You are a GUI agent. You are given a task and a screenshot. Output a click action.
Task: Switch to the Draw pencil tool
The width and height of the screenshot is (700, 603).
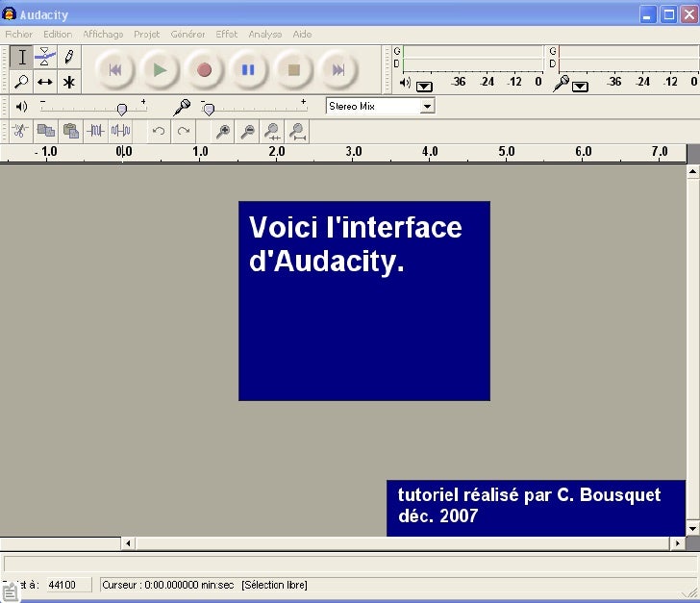pos(69,58)
